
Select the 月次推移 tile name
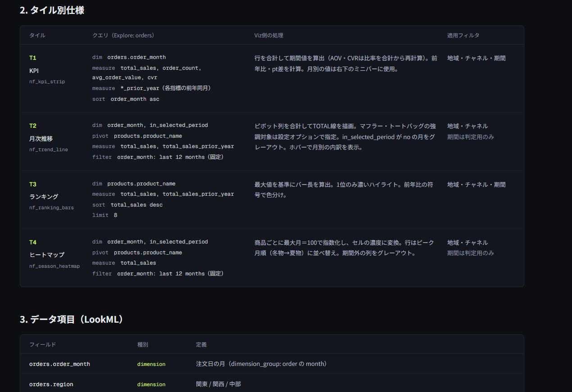[x=41, y=139]
